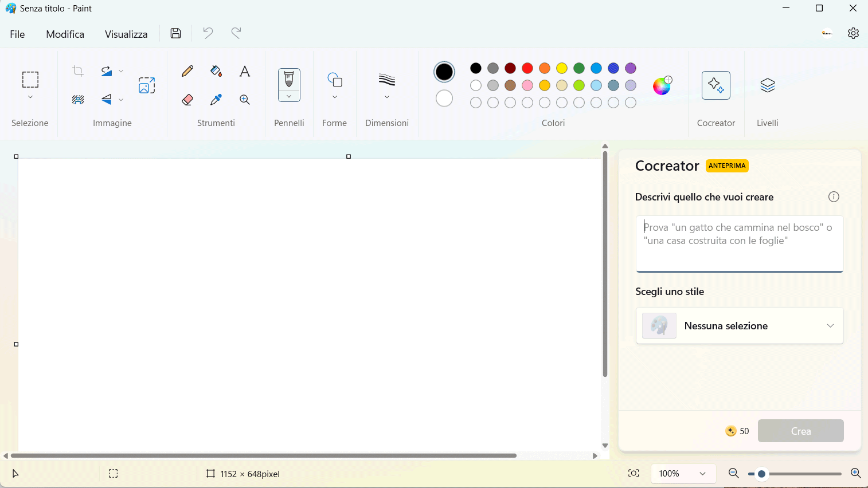Expand the brush type dropdown
Image resolution: width=868 pixels, height=488 pixels.
[x=289, y=96]
